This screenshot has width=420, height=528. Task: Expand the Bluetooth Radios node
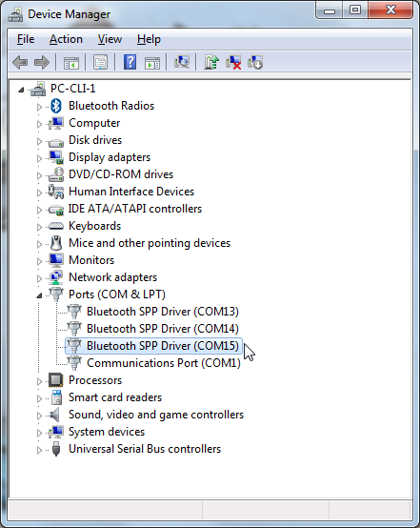pyautogui.click(x=39, y=107)
